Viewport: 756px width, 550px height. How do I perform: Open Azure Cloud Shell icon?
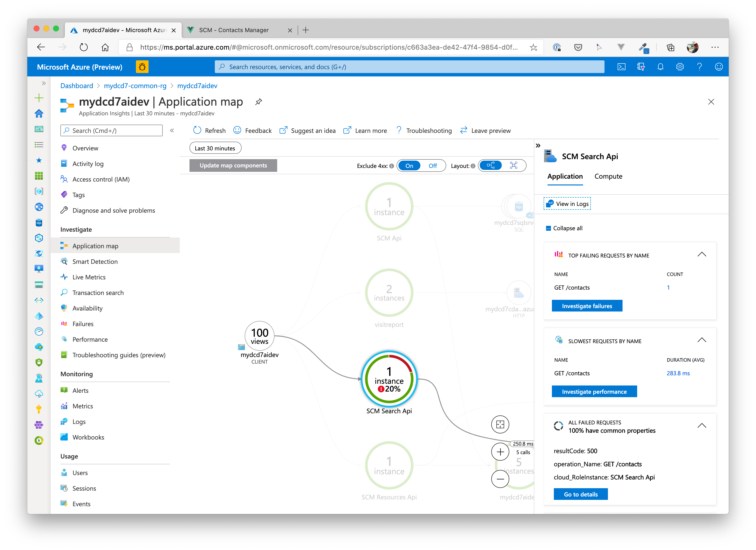(621, 67)
